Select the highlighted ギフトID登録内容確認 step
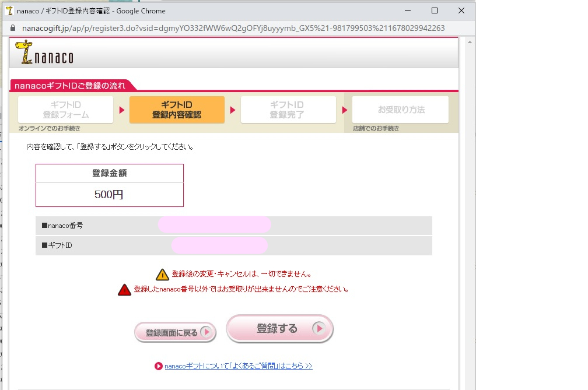The height and width of the screenshot is (390, 588). click(x=177, y=110)
